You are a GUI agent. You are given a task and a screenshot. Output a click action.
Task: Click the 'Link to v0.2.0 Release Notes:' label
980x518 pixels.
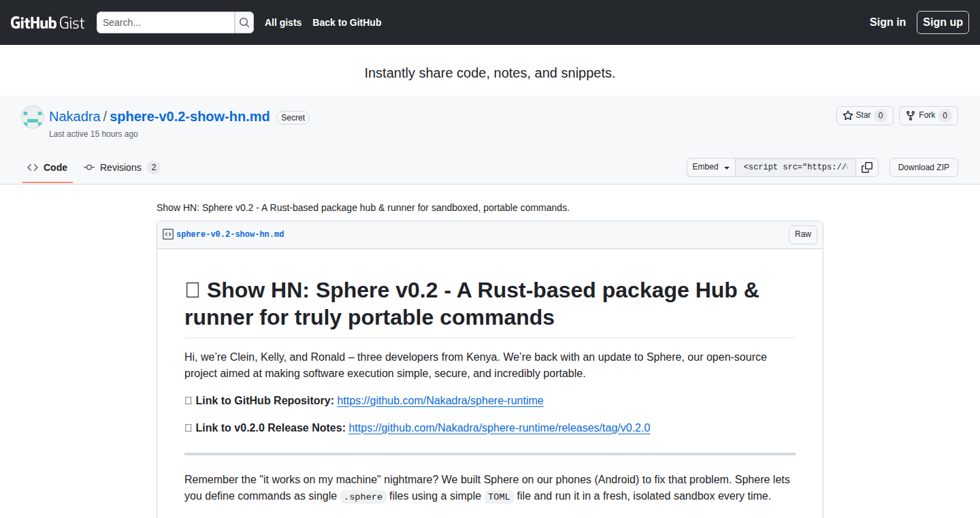270,428
